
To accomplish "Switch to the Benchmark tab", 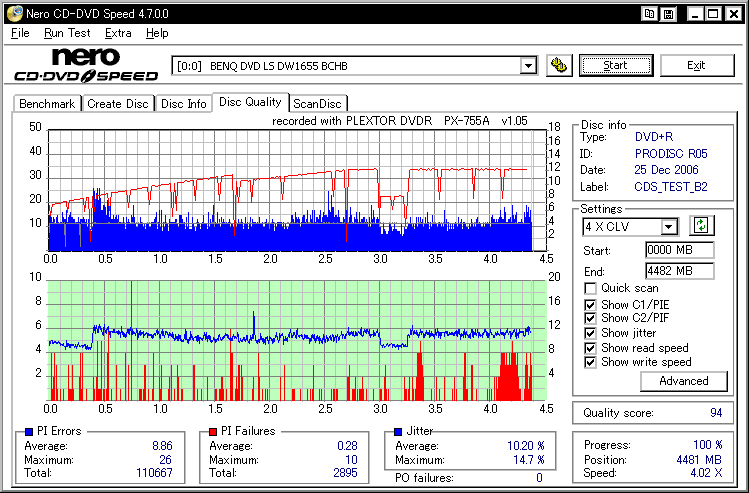I will (x=47, y=104).
